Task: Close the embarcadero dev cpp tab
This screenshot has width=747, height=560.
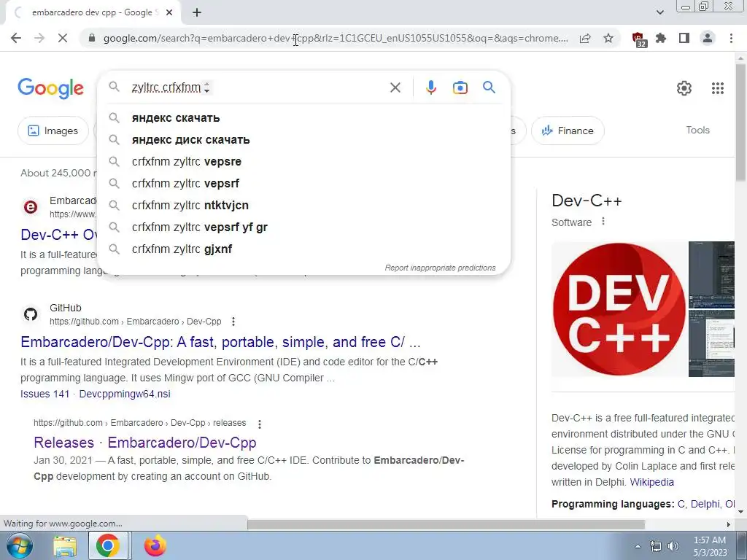Action: 169,13
